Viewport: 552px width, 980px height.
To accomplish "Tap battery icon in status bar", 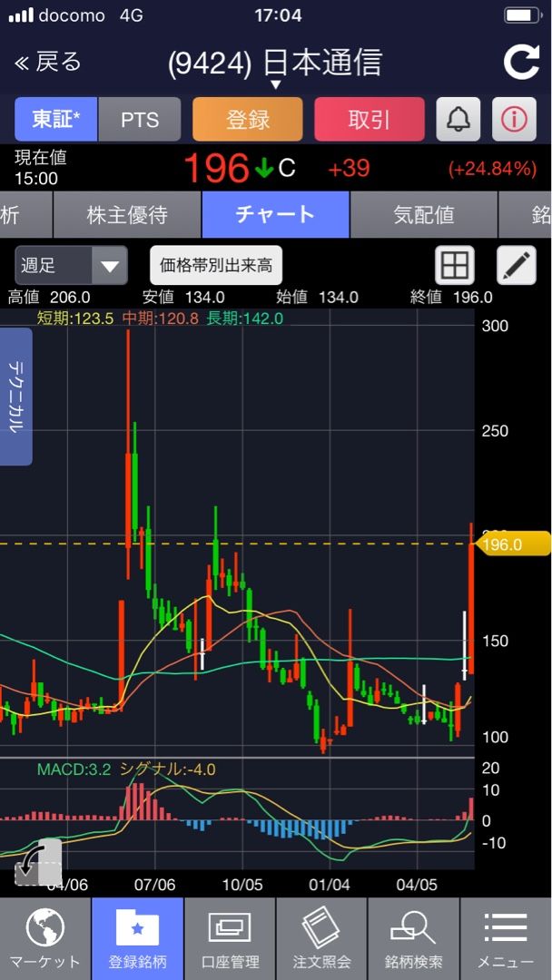I will (x=522, y=15).
